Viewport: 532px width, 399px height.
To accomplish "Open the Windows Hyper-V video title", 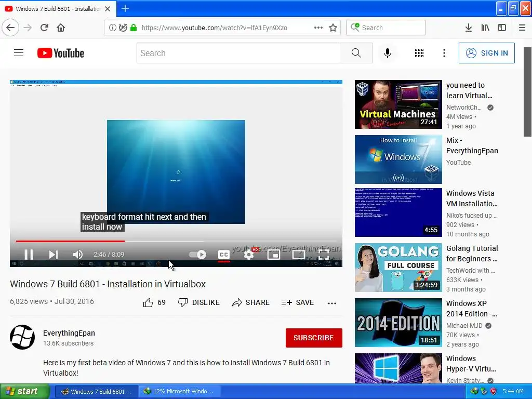I will point(471,364).
